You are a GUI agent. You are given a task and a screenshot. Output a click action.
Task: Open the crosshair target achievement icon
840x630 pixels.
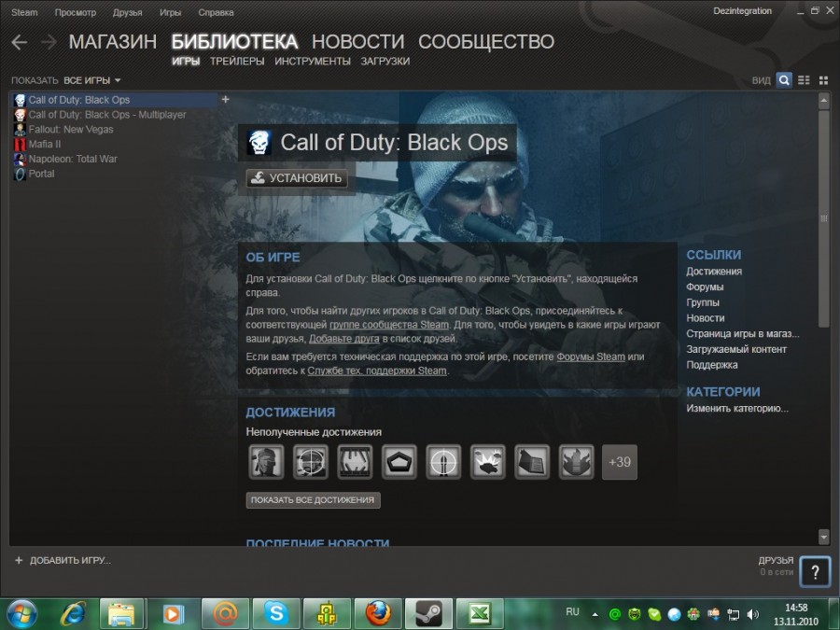tap(311, 462)
